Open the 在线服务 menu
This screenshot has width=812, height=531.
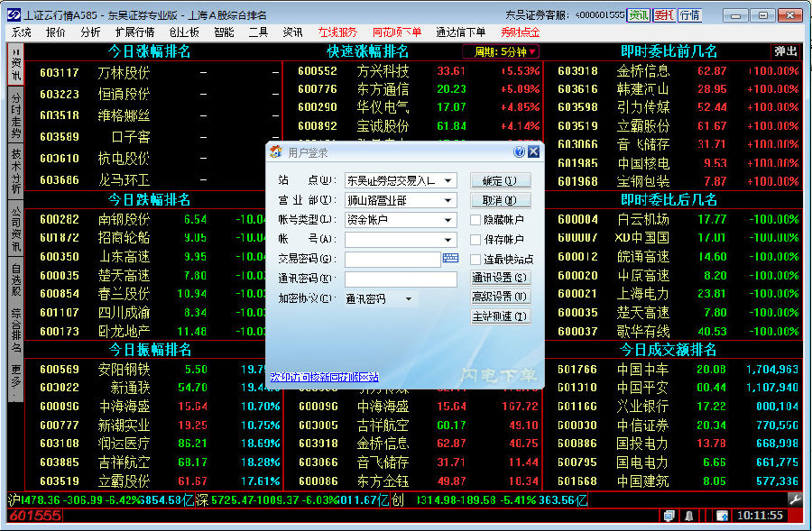[337, 32]
